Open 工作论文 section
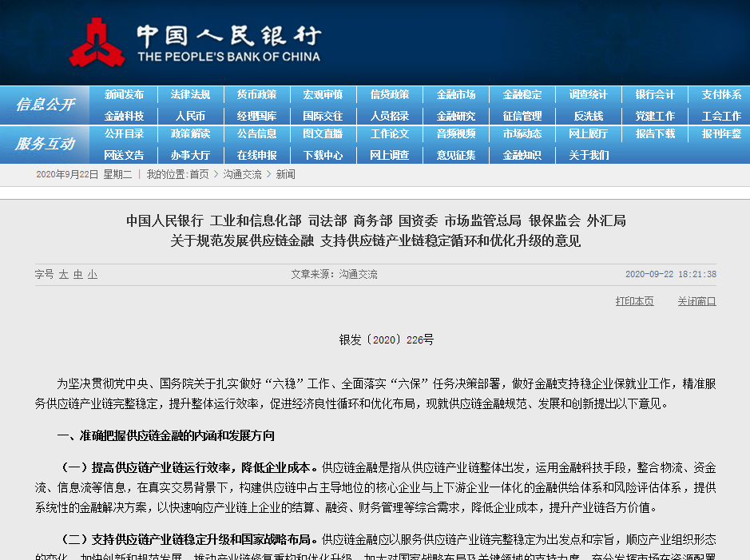The height and width of the screenshot is (560, 750). click(x=389, y=134)
